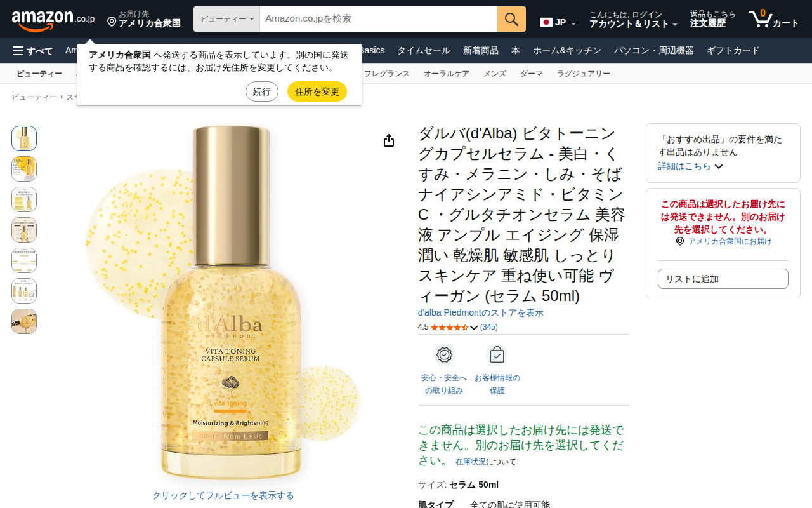Click the delivery location pin アメリカ合衆国

pyautogui.click(x=144, y=19)
